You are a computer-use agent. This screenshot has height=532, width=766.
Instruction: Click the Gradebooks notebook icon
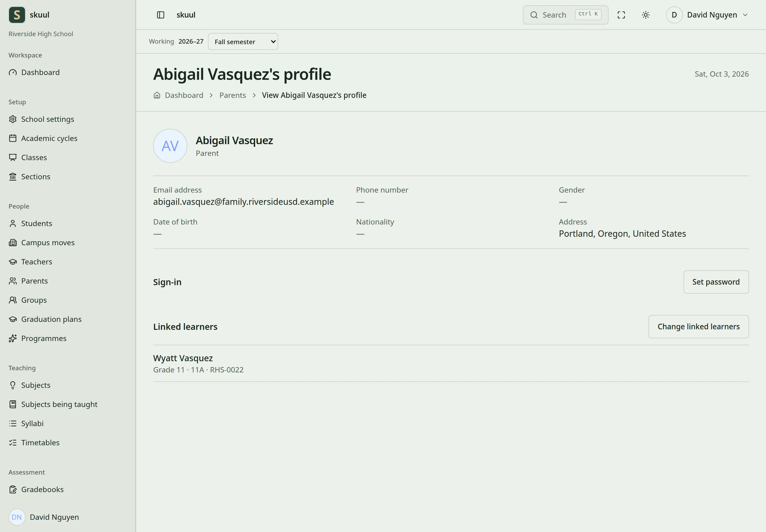pyautogui.click(x=13, y=489)
